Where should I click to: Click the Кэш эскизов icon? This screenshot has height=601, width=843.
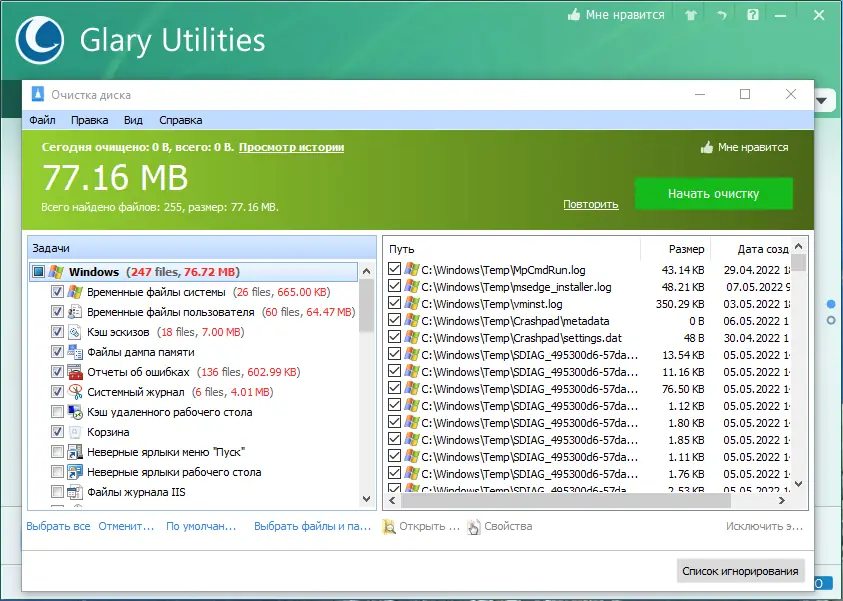coord(75,332)
